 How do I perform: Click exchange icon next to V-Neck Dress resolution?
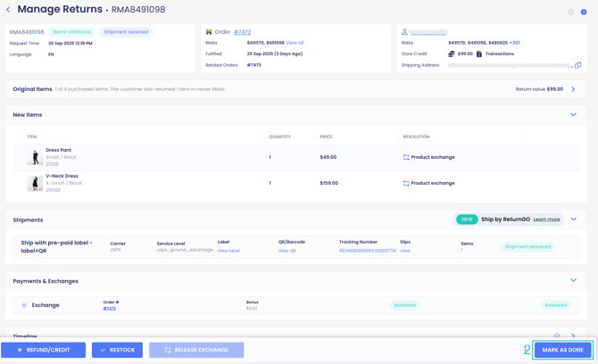[406, 183]
